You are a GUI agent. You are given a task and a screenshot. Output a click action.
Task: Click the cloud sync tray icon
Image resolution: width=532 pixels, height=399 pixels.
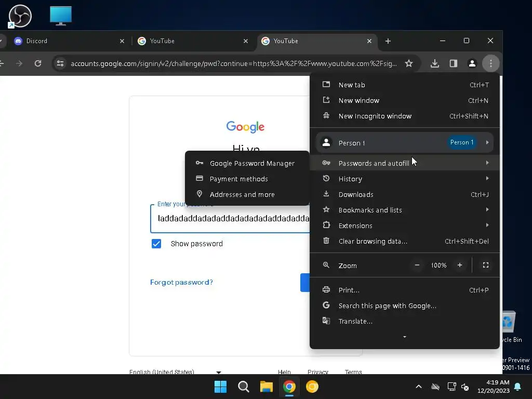pos(435,387)
